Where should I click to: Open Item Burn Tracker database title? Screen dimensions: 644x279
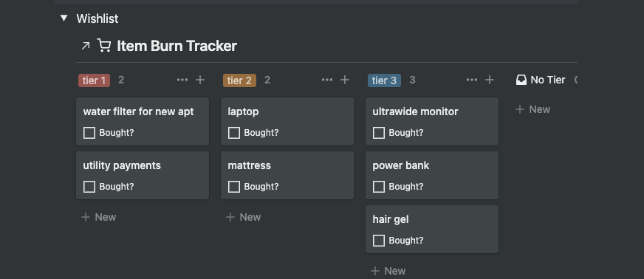[177, 46]
